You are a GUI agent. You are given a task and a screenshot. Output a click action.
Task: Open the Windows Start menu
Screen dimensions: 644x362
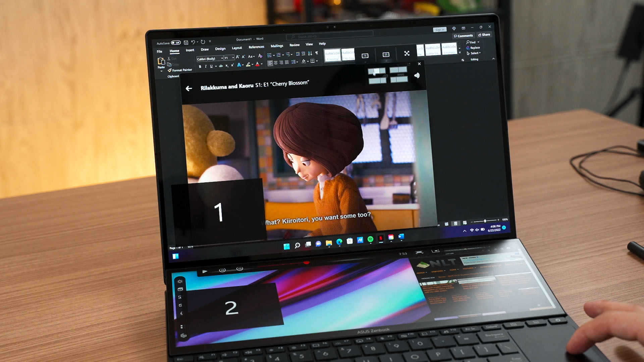click(x=286, y=246)
